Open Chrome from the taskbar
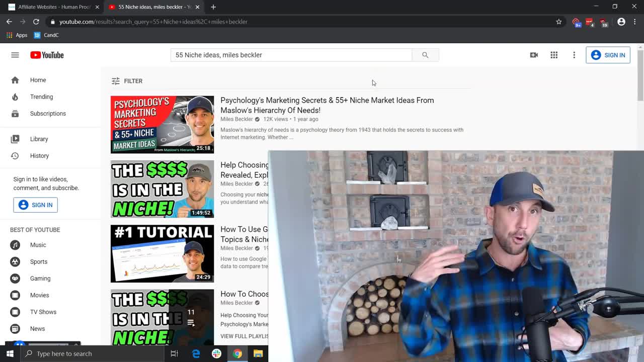This screenshot has width=644, height=362. tap(237, 353)
